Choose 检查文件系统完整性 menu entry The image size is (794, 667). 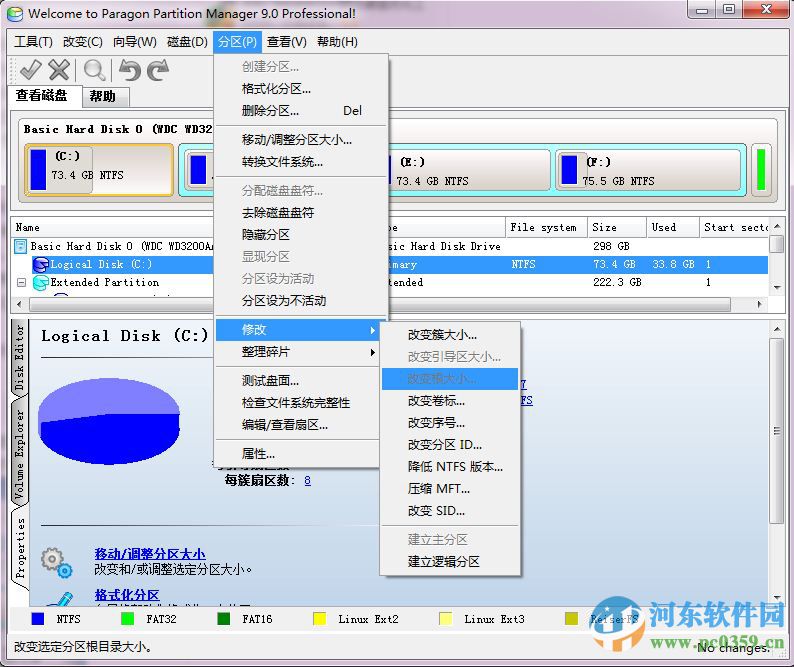(296, 403)
